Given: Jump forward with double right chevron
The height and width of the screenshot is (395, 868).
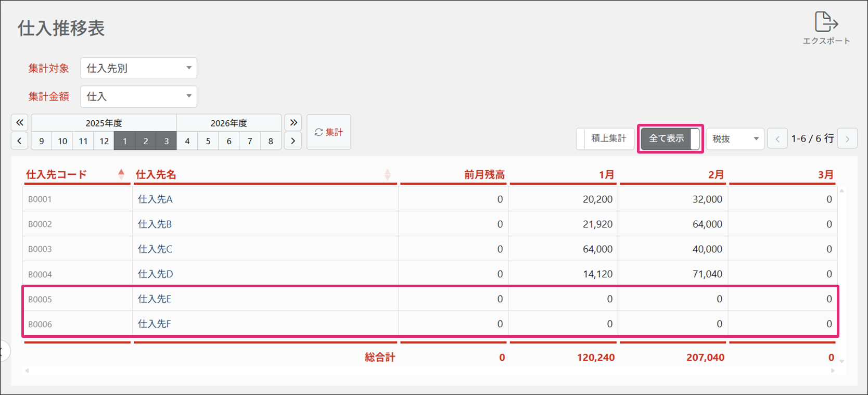Looking at the screenshot, I should tap(293, 123).
